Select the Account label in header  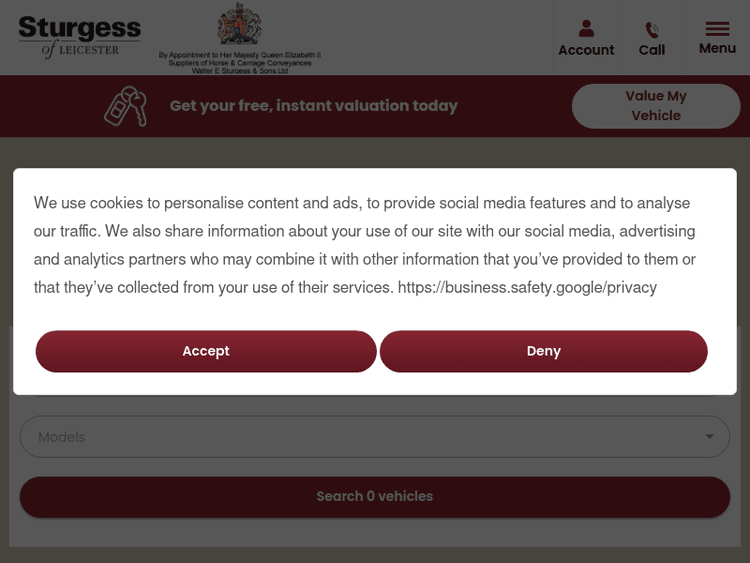[x=586, y=50]
